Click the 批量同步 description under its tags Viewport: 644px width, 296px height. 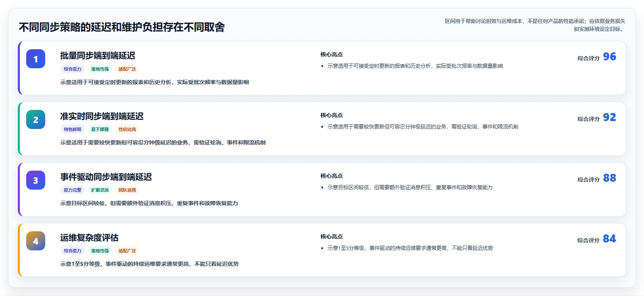point(155,82)
